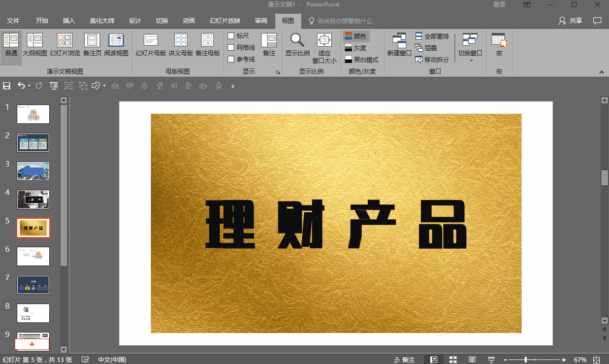Enable the 网格线 gridlines checkbox

pyautogui.click(x=231, y=48)
